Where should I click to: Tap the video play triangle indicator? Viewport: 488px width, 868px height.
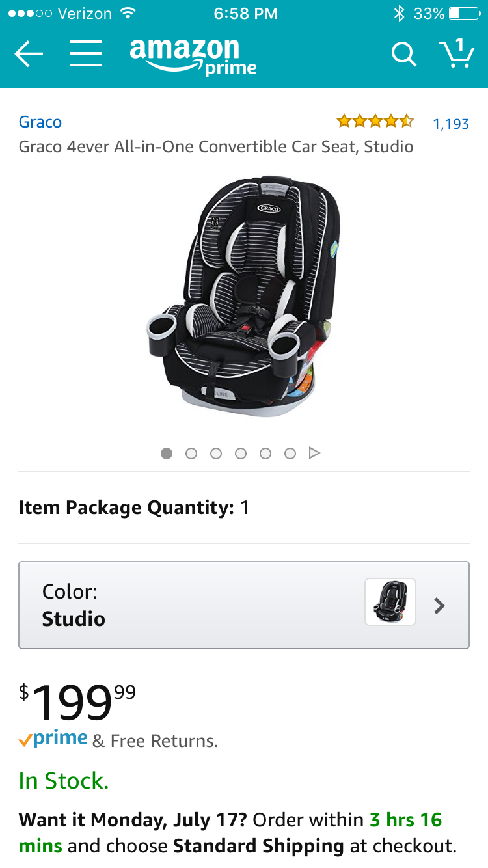(314, 453)
